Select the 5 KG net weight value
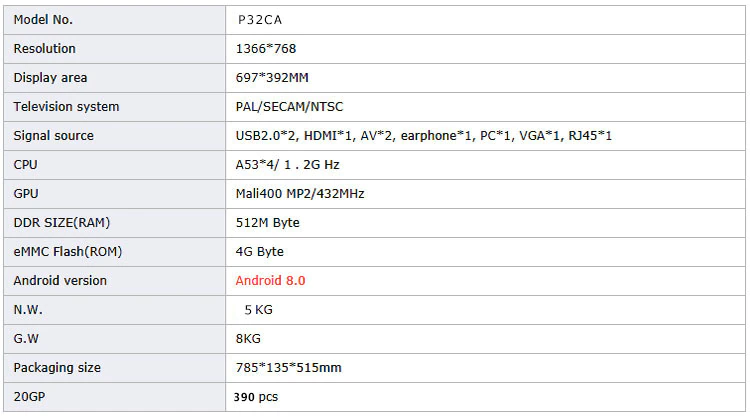Viewport: 750px width, 419px height. 257,310
